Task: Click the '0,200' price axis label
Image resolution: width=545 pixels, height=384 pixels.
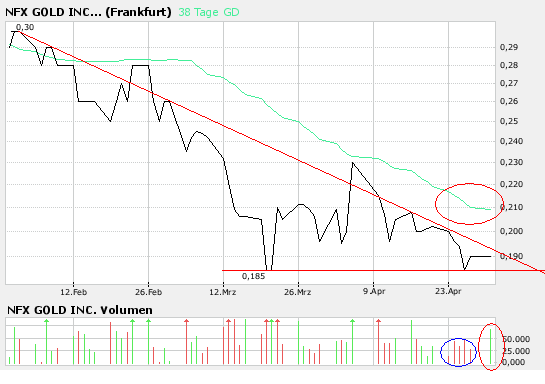Action: point(511,231)
